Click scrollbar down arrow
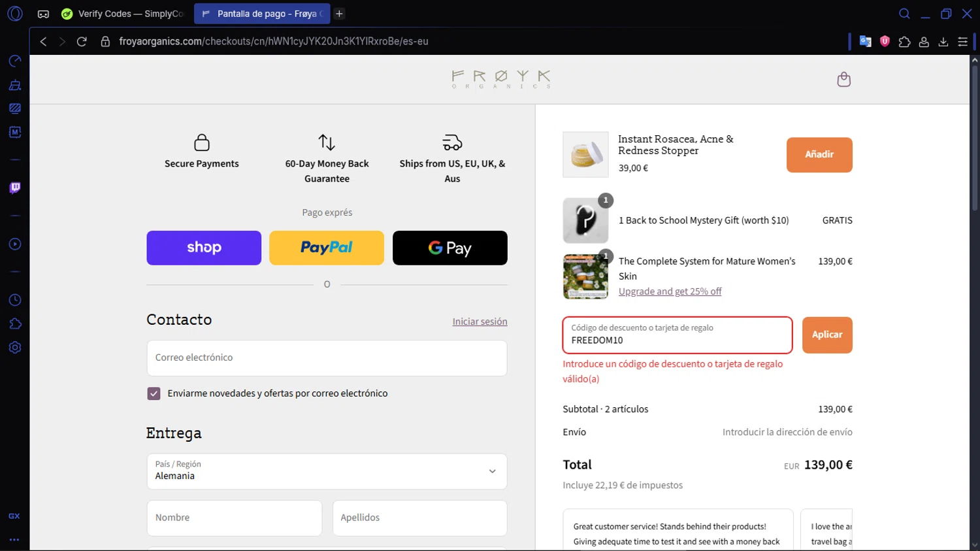Viewport: 980px width, 551px height. [x=974, y=544]
